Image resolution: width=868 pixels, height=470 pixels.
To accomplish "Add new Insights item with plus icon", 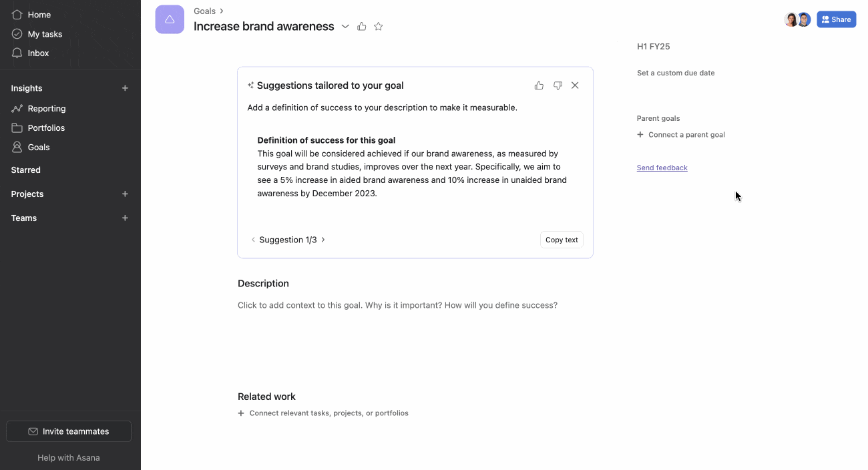I will tap(125, 88).
